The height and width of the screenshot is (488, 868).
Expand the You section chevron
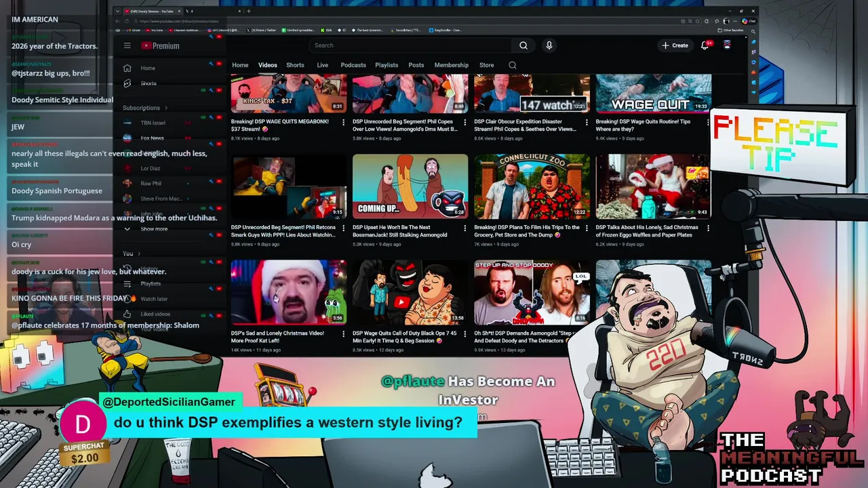pos(139,253)
